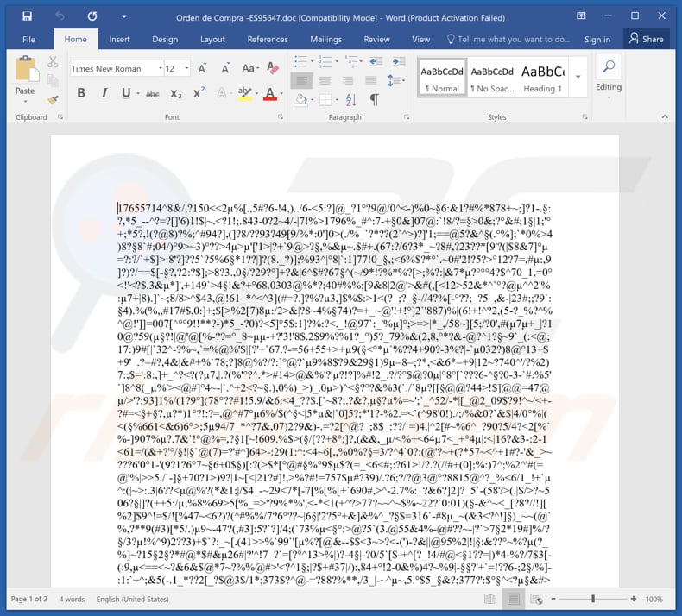This screenshot has height=616, width=682.
Task: Decrease paragraph indent
Action: (376, 61)
